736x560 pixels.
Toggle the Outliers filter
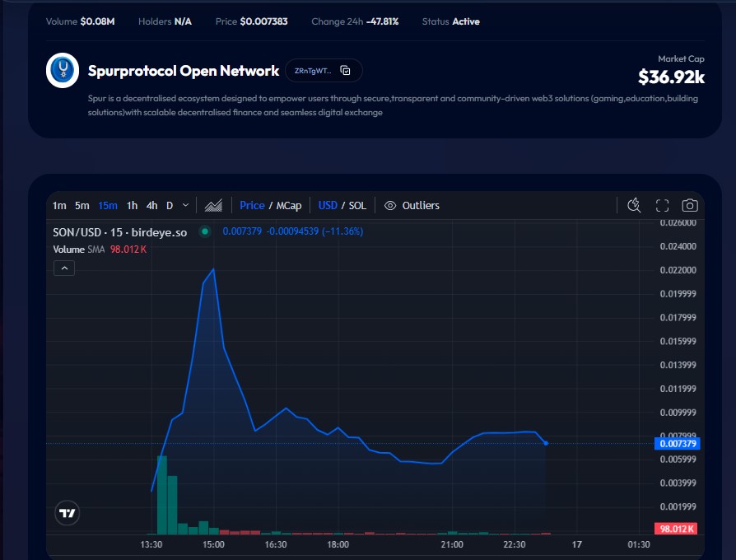(412, 205)
